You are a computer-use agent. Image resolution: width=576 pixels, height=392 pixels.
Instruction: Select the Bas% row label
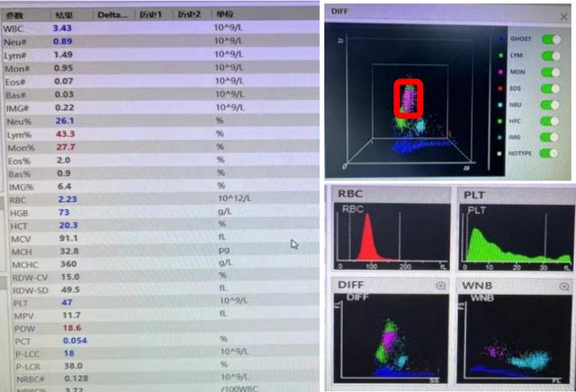[x=20, y=174]
